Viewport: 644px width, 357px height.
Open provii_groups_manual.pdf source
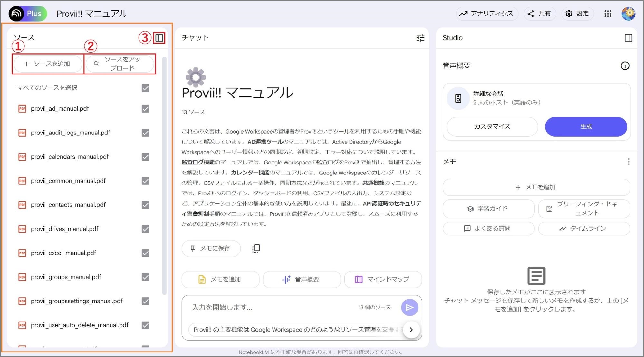coord(66,277)
